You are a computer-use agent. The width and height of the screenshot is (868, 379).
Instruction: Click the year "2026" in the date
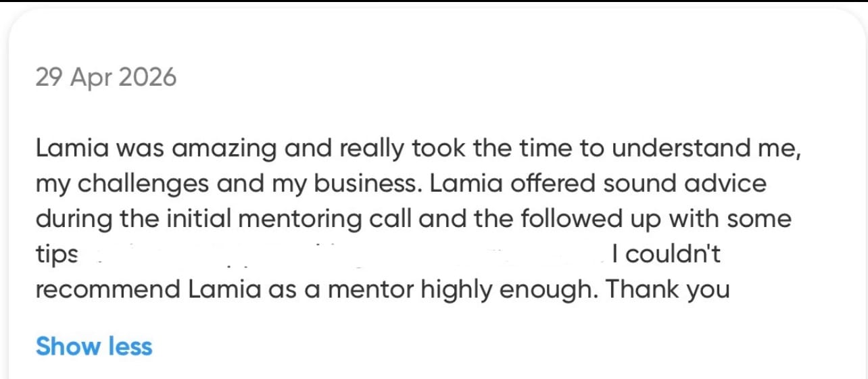pos(147,78)
